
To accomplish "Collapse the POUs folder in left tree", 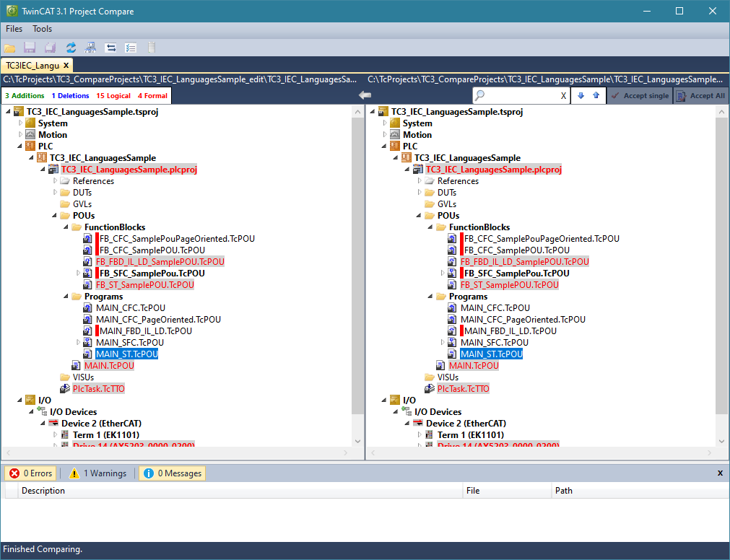I will (54, 215).
